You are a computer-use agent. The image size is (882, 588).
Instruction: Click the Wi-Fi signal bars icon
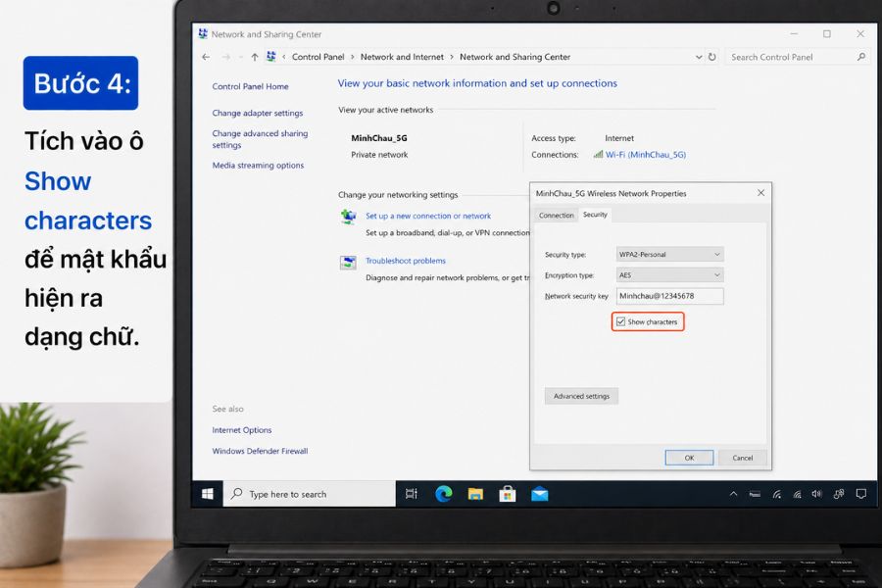click(x=598, y=154)
